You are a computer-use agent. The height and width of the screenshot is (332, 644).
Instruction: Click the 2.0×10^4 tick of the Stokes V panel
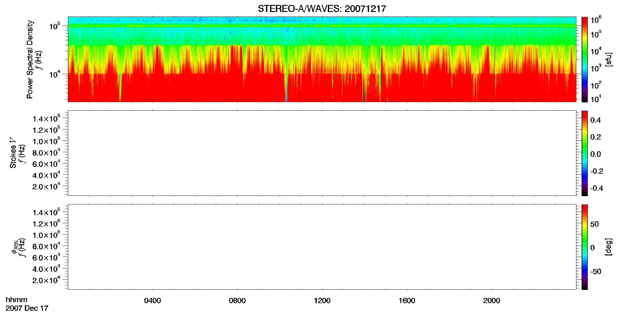click(x=46, y=187)
